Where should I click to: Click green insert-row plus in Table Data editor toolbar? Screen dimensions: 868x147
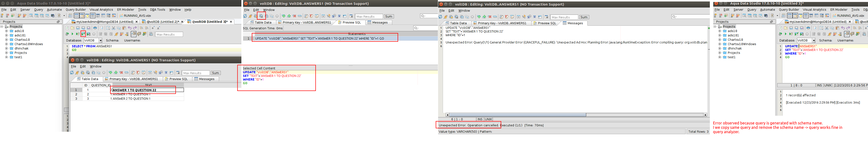[x=110, y=73]
